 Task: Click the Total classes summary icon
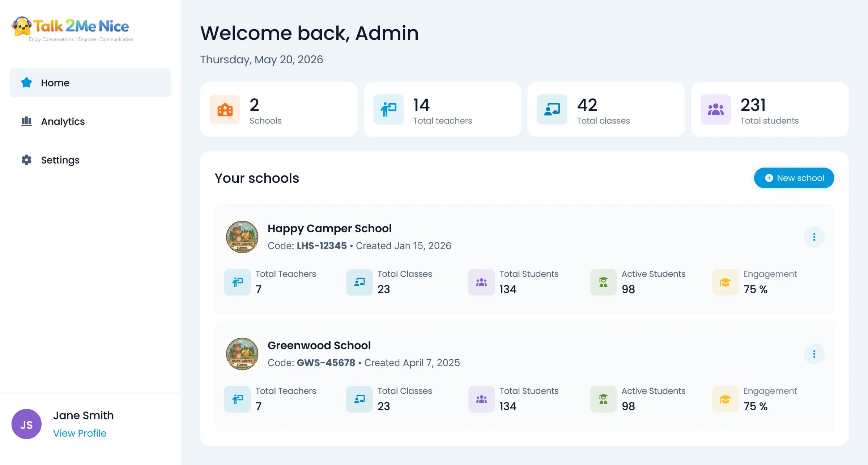point(552,110)
